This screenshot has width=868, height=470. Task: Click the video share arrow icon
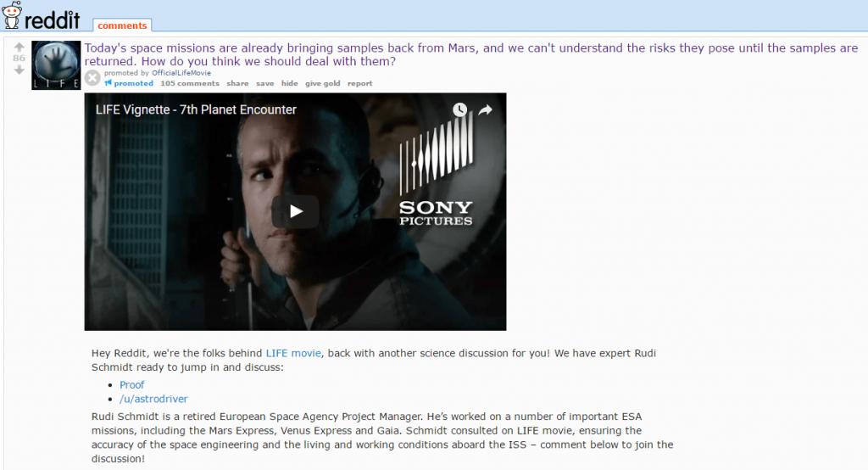pyautogui.click(x=486, y=109)
